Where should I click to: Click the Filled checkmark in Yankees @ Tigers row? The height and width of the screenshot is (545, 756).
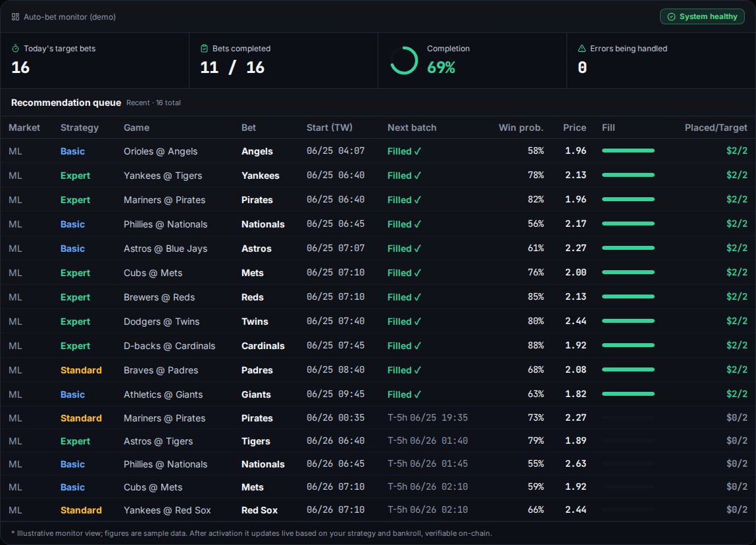418,176
